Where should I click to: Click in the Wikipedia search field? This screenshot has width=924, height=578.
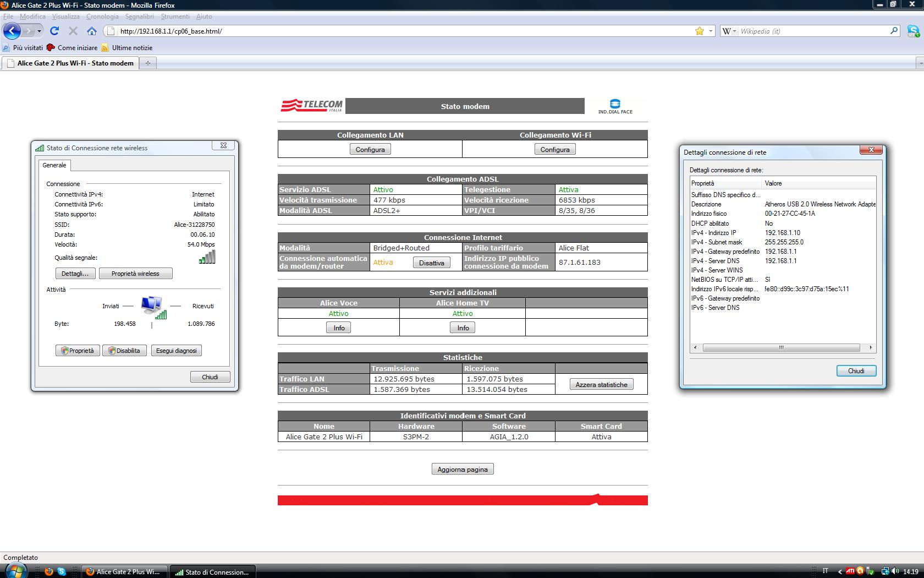813,31
